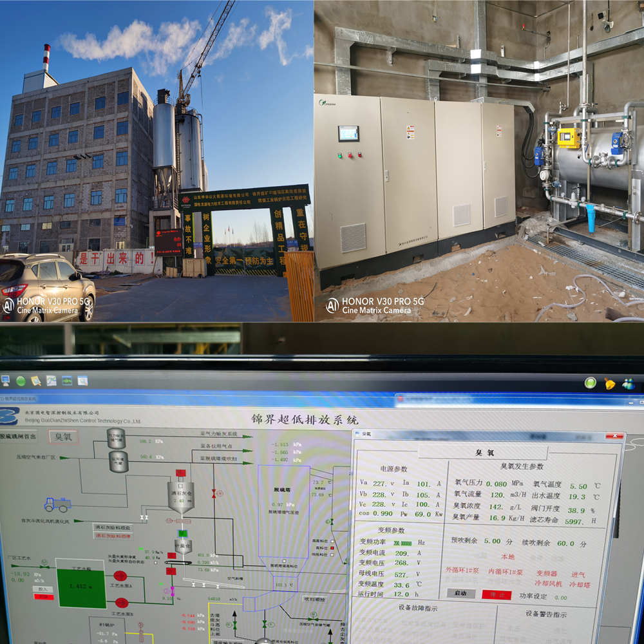Click the 氧气流量 value 120.
Image resolution: width=644 pixels, height=644 pixels.
pos(497,495)
